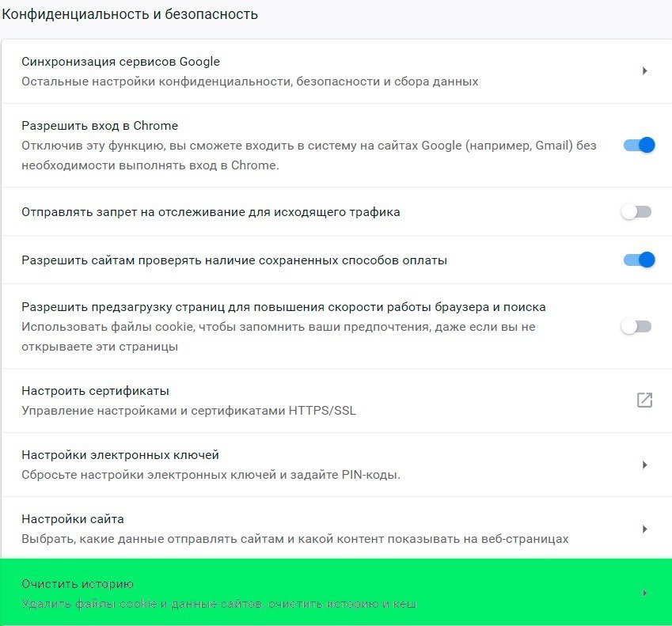Click the saved payment methods label text
This screenshot has height=626, width=672.
[234, 260]
